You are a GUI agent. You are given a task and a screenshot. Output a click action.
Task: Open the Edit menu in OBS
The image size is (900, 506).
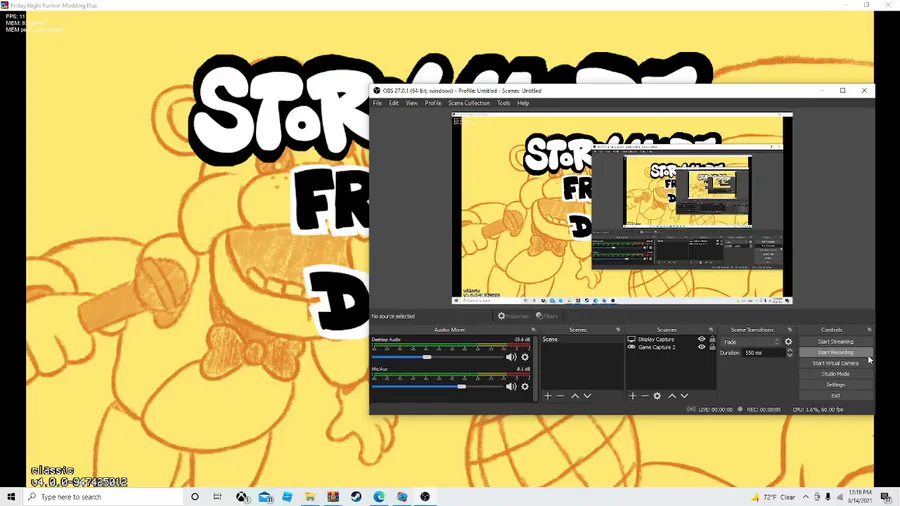(x=394, y=103)
